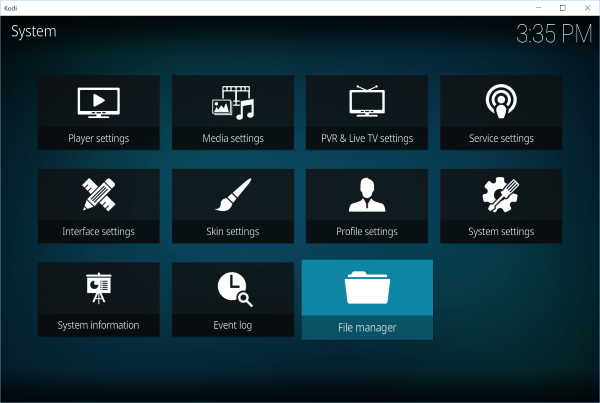The image size is (600, 403).
Task: Close the Kodi window
Action: (x=587, y=7)
